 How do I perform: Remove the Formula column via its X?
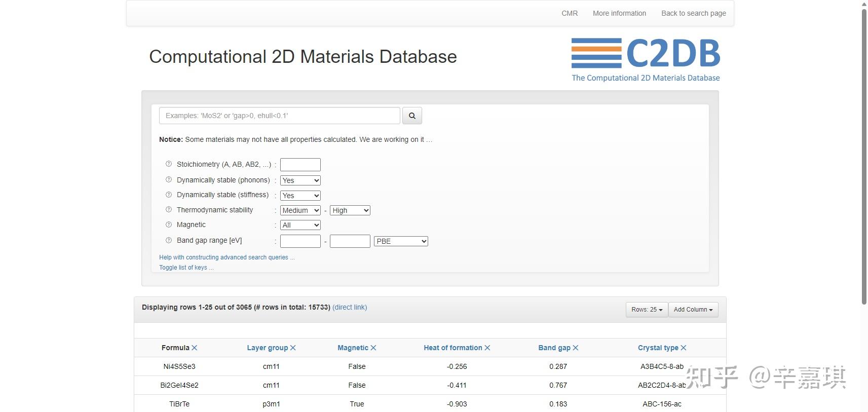click(x=195, y=348)
